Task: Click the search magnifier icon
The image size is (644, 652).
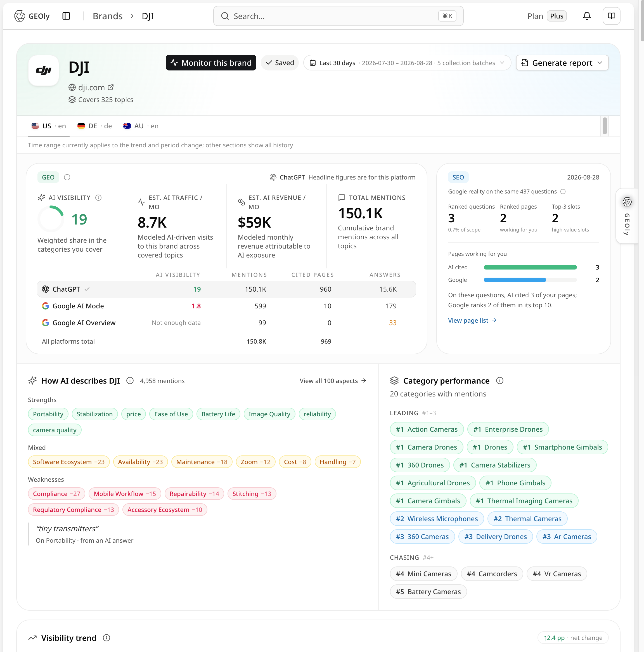Action: click(225, 16)
